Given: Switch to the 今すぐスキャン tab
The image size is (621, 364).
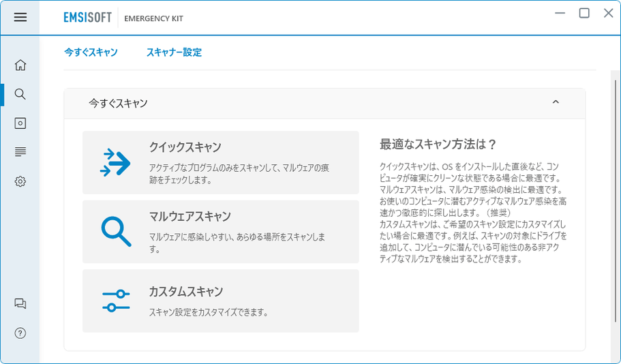Looking at the screenshot, I should [91, 52].
